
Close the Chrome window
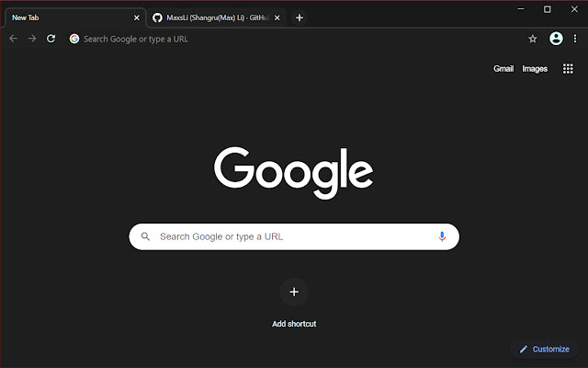point(574,9)
